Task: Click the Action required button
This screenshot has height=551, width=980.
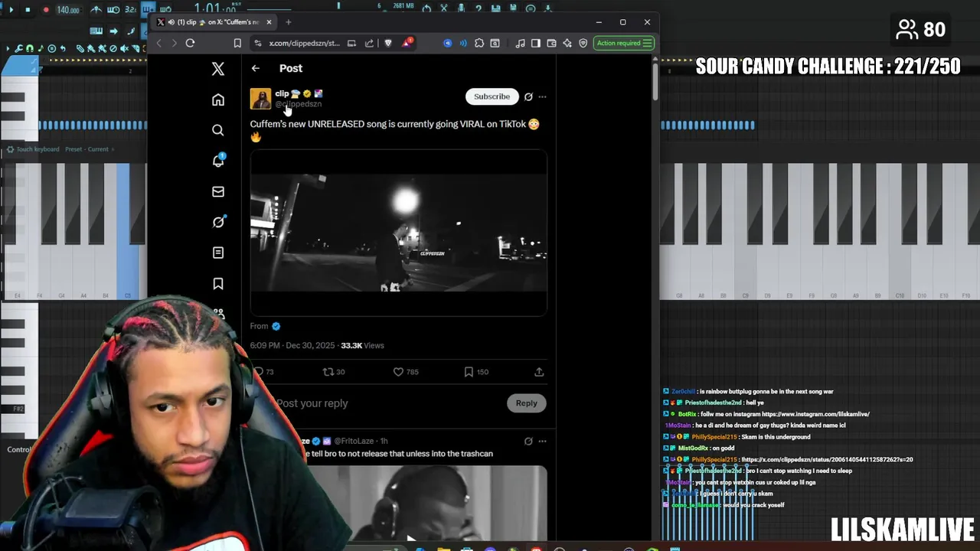Action: tap(624, 43)
